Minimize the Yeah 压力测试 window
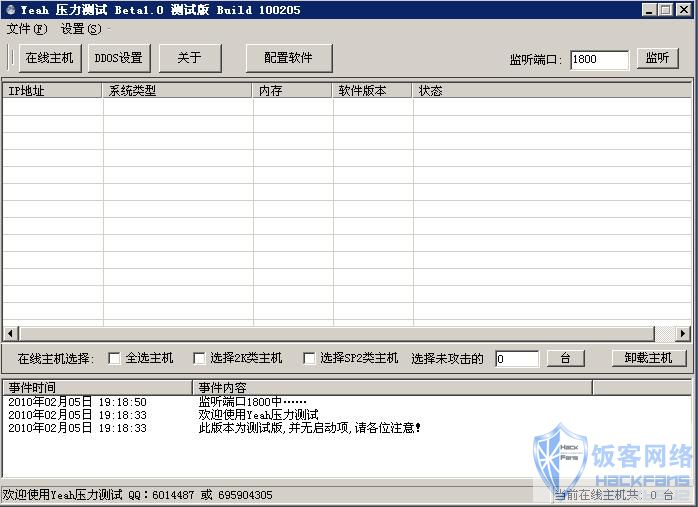 click(x=649, y=10)
